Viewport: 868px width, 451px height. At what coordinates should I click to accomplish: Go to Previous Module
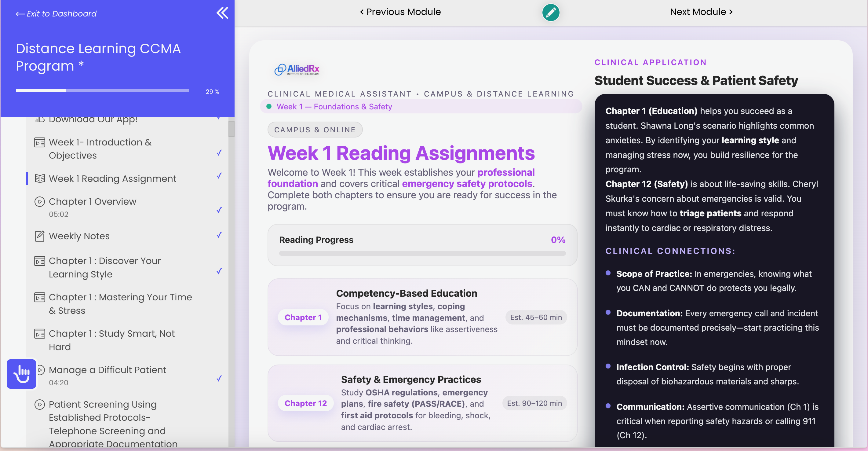[x=400, y=12]
